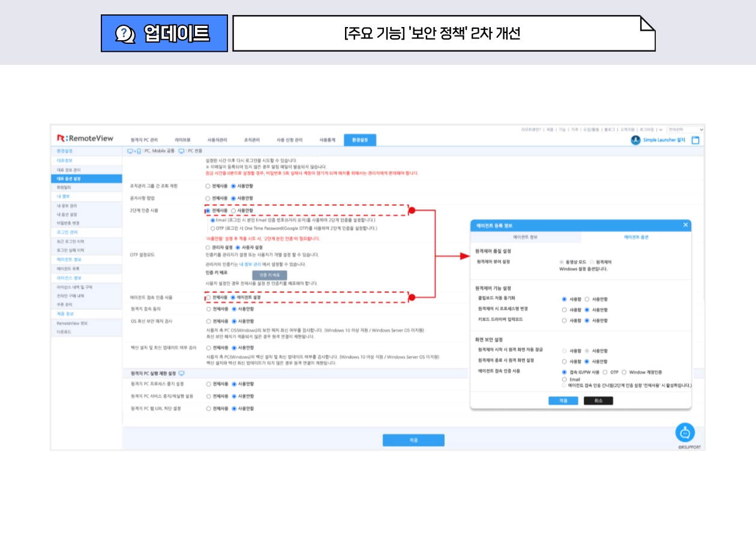
Task: Open RemoteView 정보 in sidebar
Action: tap(72, 322)
